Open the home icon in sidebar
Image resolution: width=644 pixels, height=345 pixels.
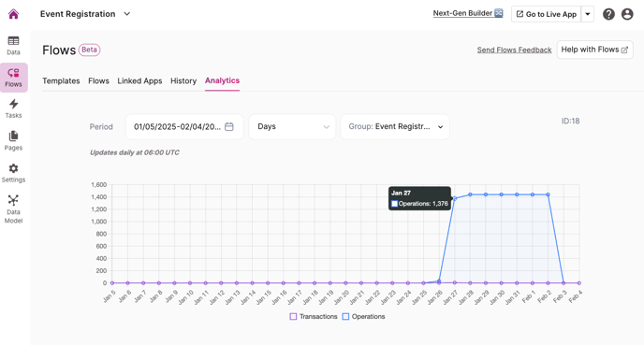click(x=13, y=14)
